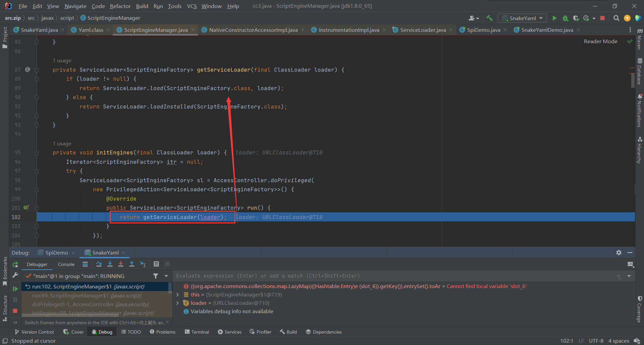Switch to the SnakeYaml.java editor tab
The image size is (644, 345).
tap(39, 30)
